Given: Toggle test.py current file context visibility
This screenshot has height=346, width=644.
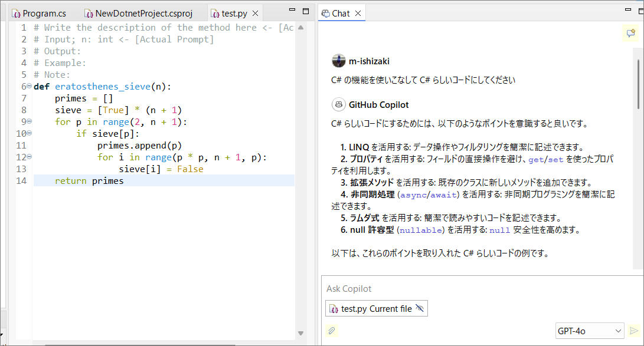Looking at the screenshot, I should pos(419,308).
